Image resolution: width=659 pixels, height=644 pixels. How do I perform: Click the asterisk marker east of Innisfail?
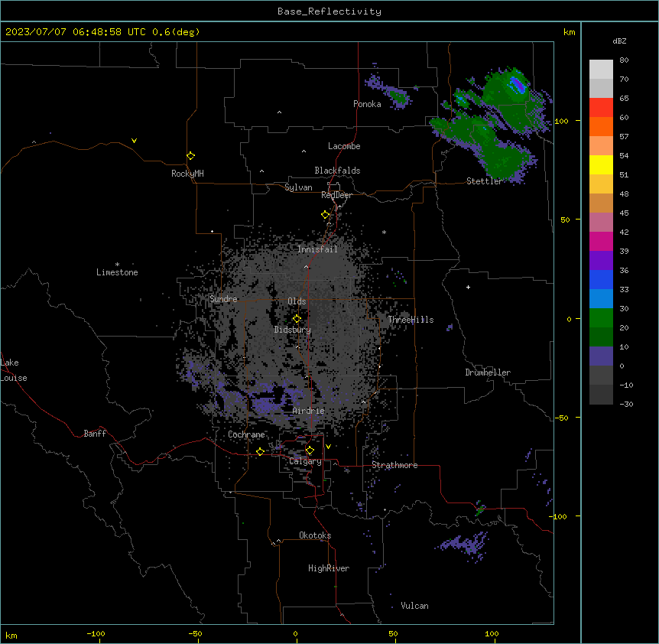[384, 232]
